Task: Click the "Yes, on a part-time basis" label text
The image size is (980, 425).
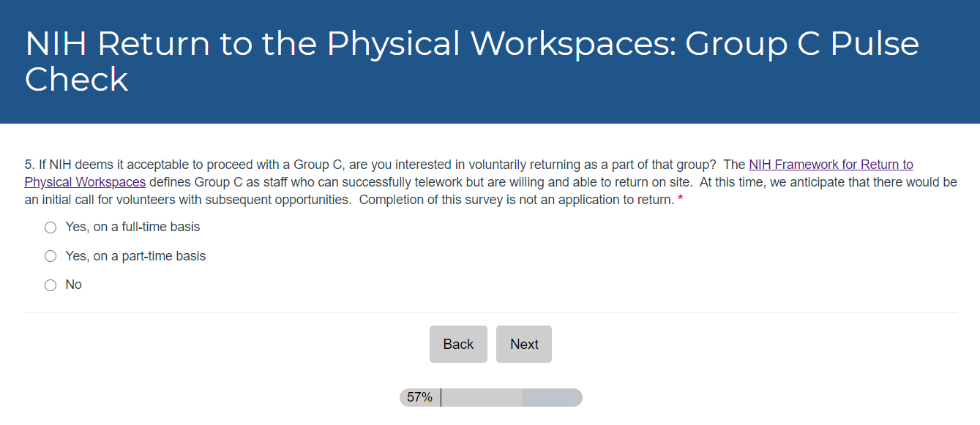Action: coord(135,256)
